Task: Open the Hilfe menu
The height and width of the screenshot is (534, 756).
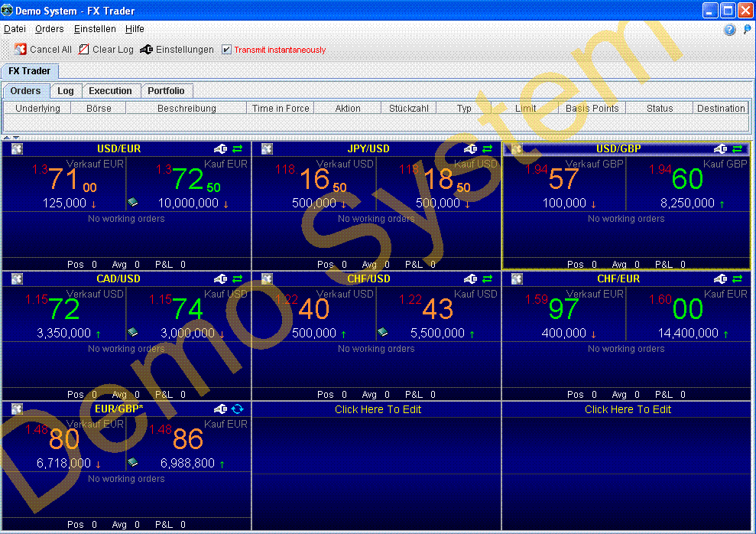Action: (135, 29)
